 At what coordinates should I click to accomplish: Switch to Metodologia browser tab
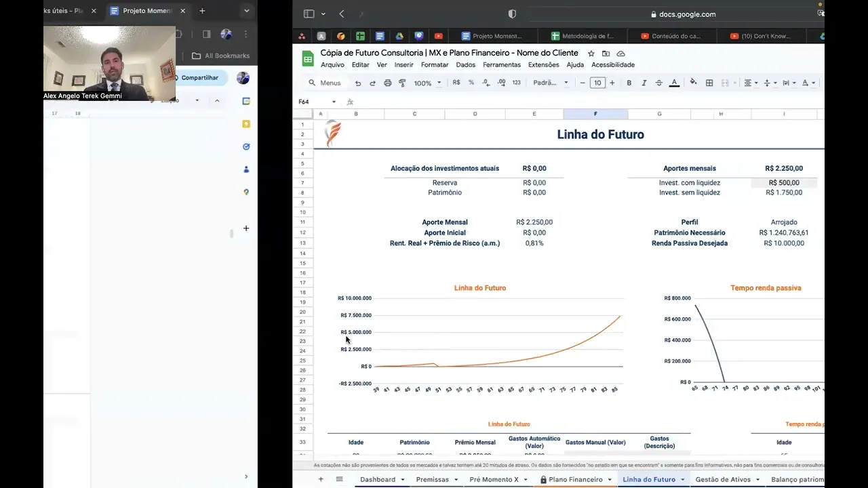click(x=582, y=36)
